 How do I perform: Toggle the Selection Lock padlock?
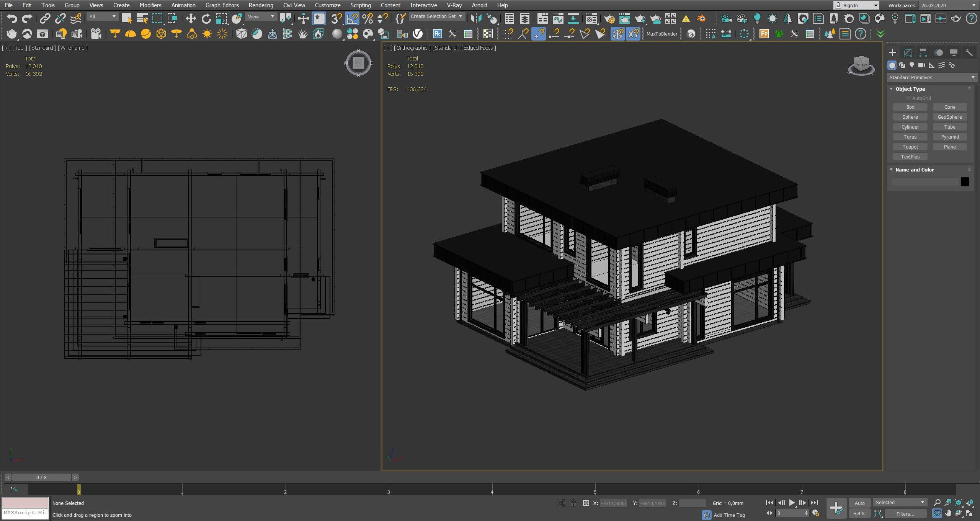[573, 503]
